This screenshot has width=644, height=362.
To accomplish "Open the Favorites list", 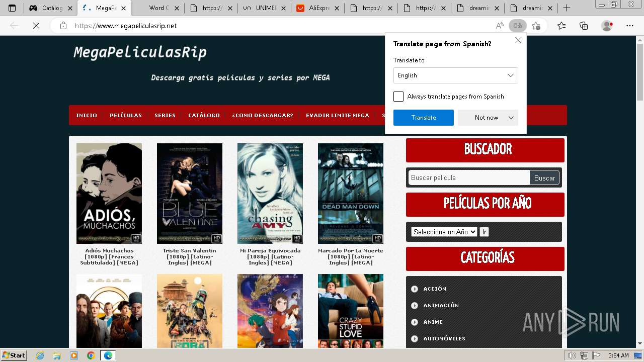I will pyautogui.click(x=561, y=26).
